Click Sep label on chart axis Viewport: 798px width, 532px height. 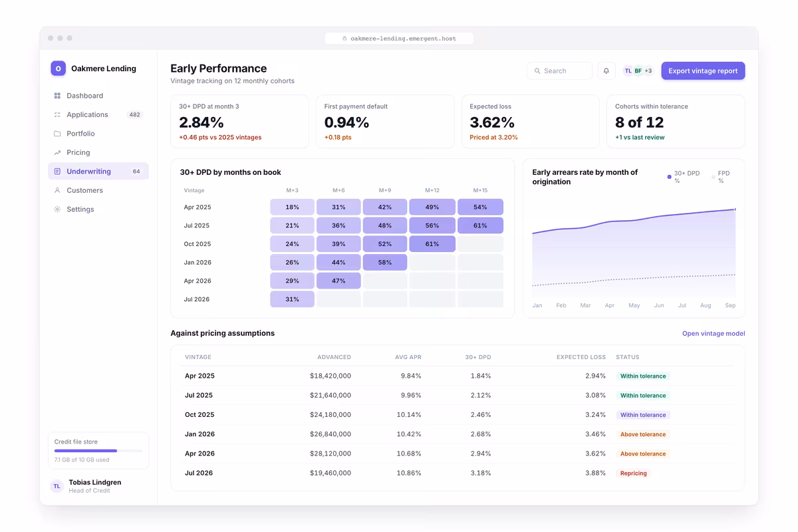click(x=730, y=305)
